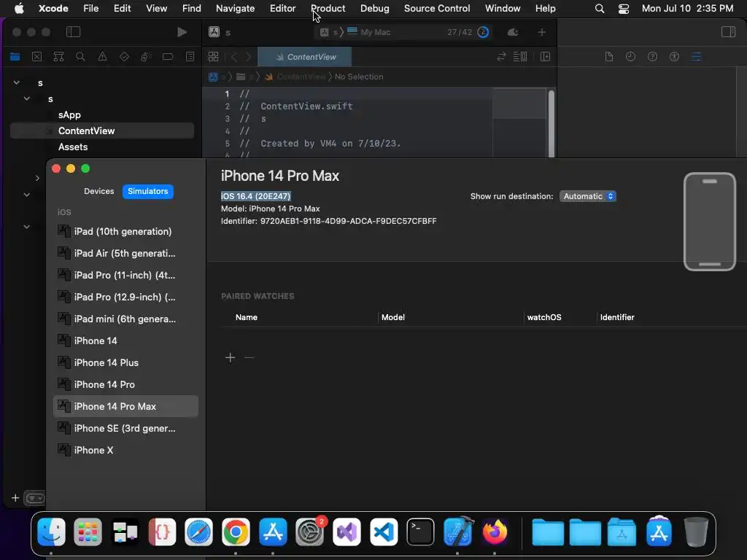747x560 pixels.
Task: Open the related items grid icon
Action: click(214, 57)
